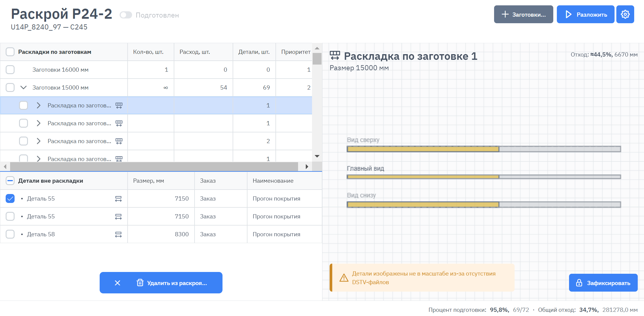Screen dimensions: 644x316
Task: Uncheck the first Деталь 55 checkbox
Action: tap(10, 198)
